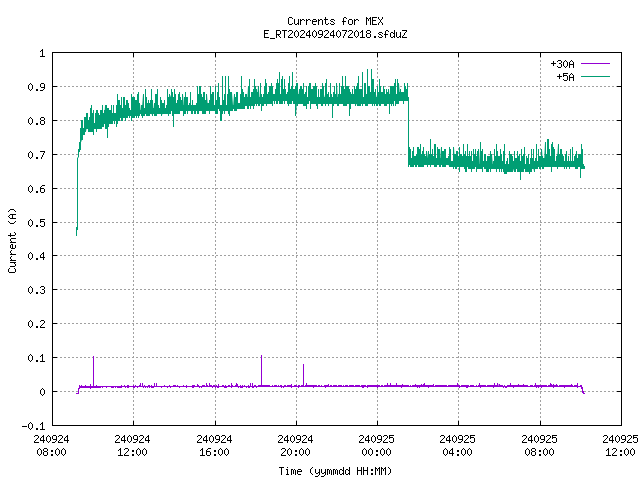Click the y-axis tick value 0.1
This screenshot has width=640, height=480.
[x=36, y=358]
